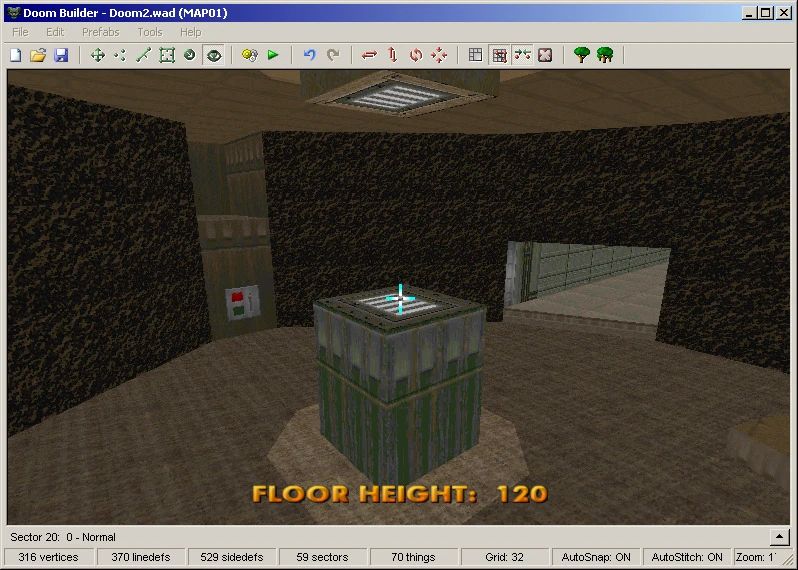798x570 pixels.
Task: Toggle AutoSnap in the status bar
Action: 596,557
